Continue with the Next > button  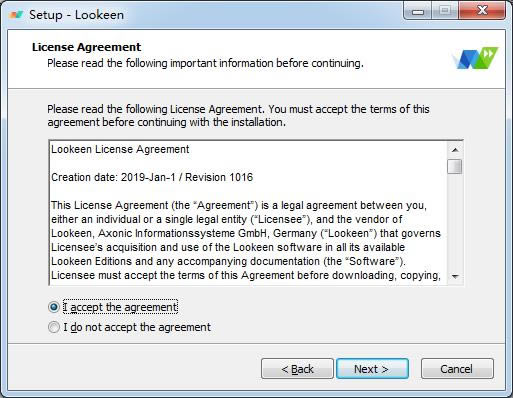[372, 369]
